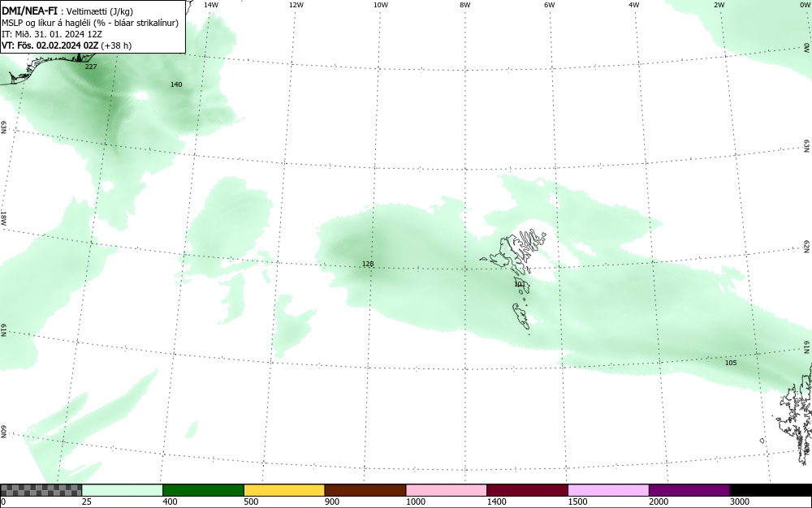This screenshot has height=508, width=812.
Task: Click the 6W longitude label
Action: click(x=550, y=5)
